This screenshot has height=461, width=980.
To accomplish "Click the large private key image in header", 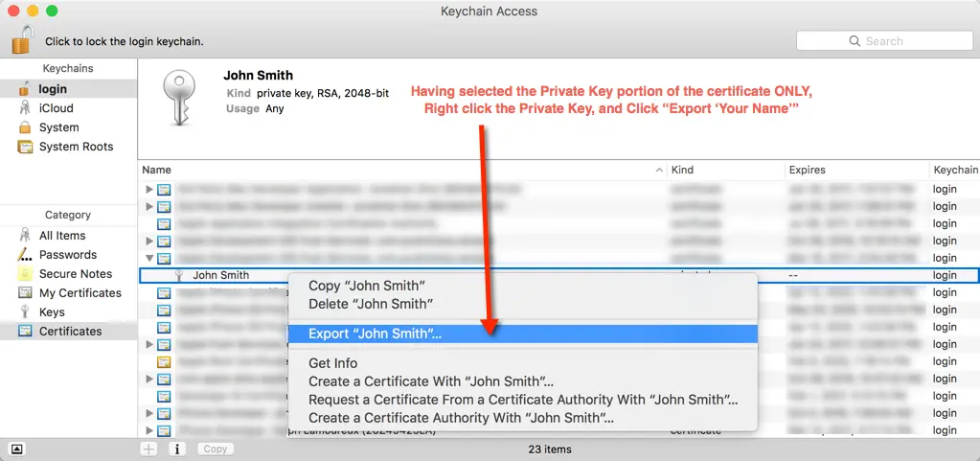I will click(179, 98).
